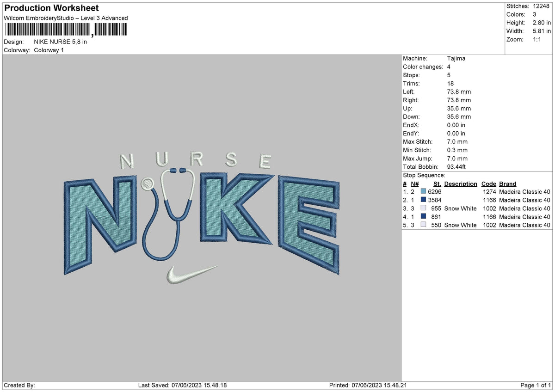Select the Colors value 3
This screenshot has height=392, width=555.
[x=535, y=14]
